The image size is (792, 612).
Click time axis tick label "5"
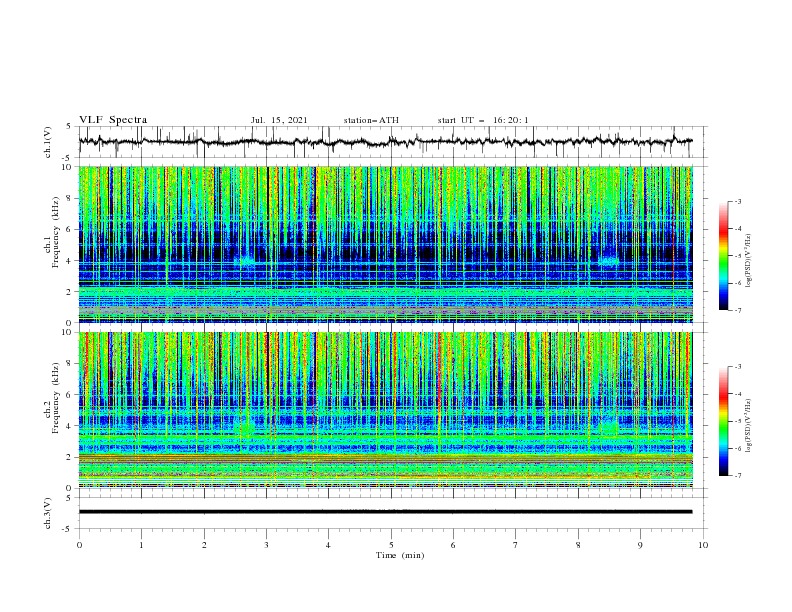point(391,545)
